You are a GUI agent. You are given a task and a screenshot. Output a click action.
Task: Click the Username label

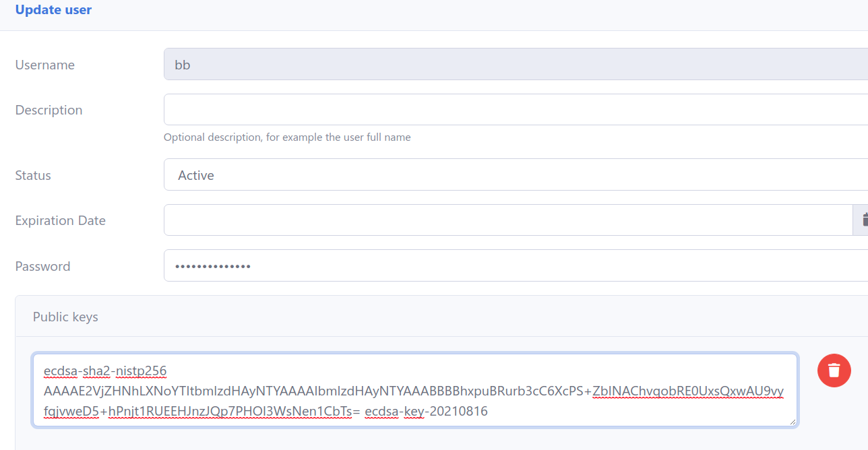(44, 65)
